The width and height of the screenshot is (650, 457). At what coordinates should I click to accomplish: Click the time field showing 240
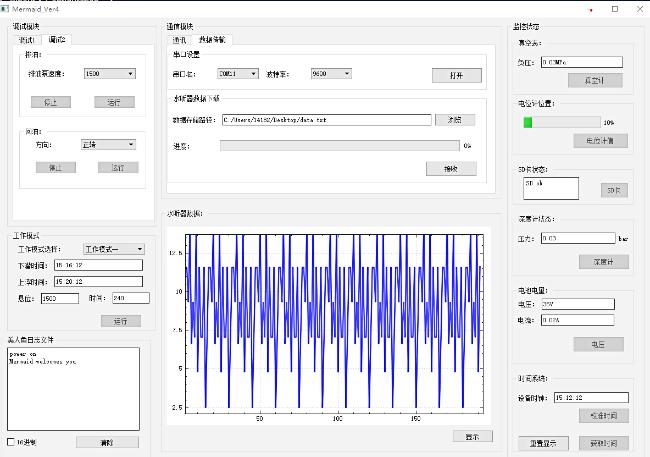tap(131, 298)
